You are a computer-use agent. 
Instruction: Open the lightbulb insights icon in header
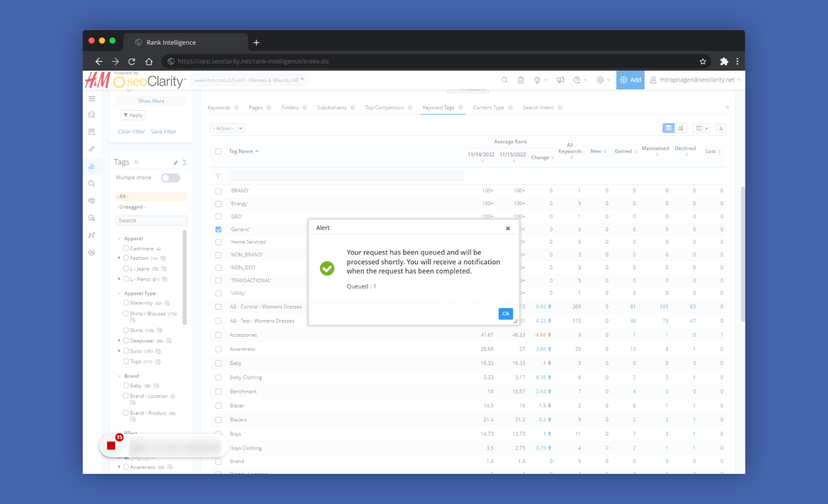tap(537, 80)
